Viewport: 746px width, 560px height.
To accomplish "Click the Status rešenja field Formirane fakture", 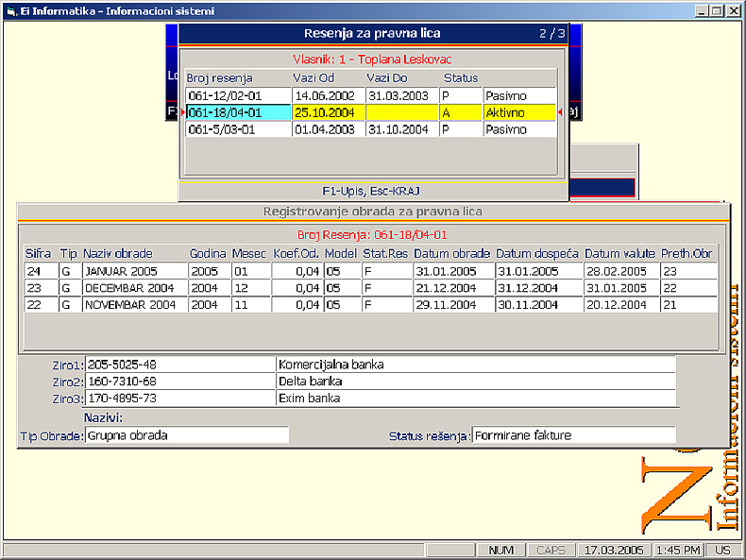I will click(573, 435).
